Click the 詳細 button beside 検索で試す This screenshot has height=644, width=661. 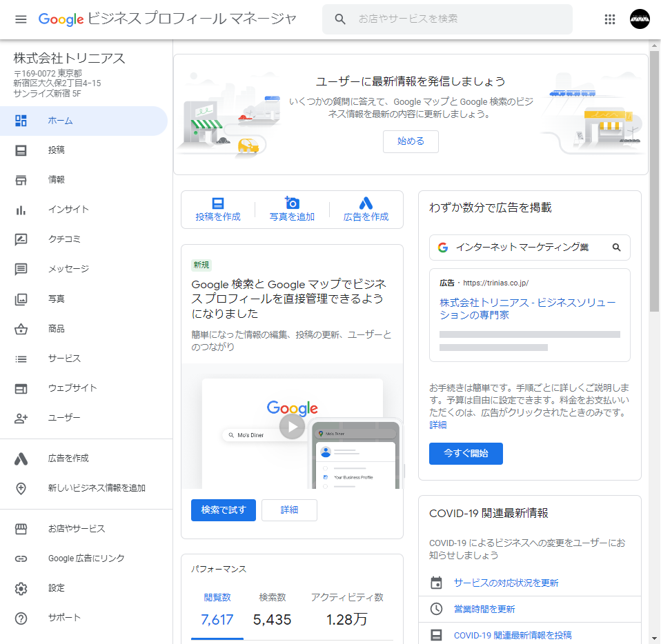289,510
